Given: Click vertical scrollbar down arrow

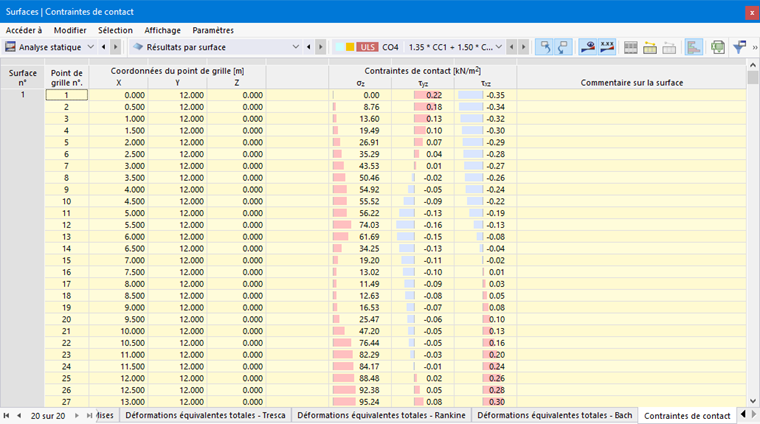Looking at the screenshot, I should 753,401.
